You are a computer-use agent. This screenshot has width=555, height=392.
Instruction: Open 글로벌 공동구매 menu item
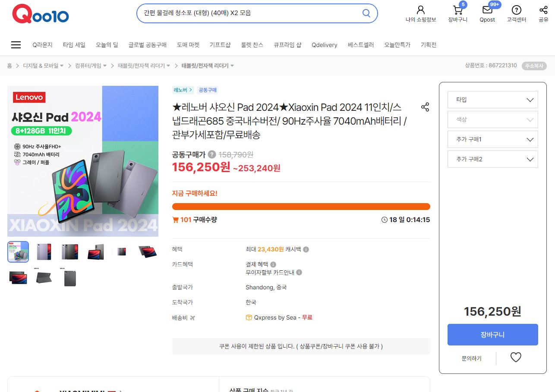click(148, 45)
